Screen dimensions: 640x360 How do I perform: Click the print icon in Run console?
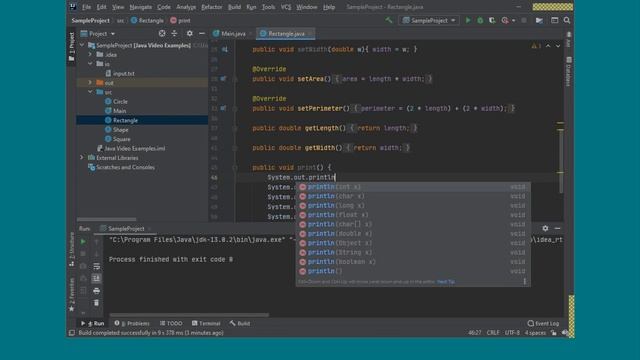point(96,291)
